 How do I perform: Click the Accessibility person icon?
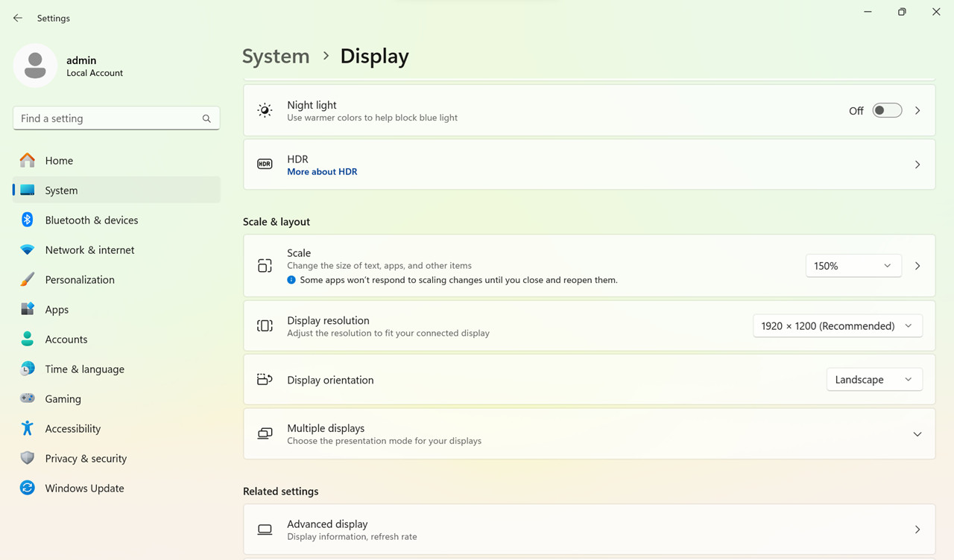point(28,428)
